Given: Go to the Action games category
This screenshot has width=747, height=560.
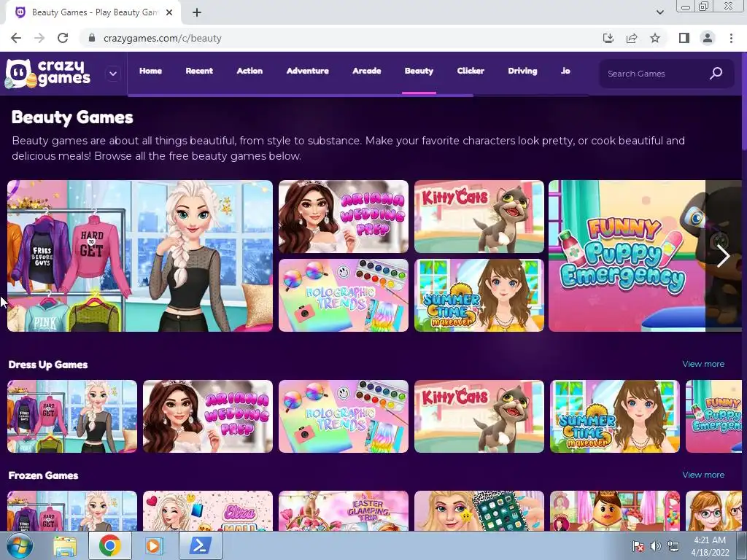Looking at the screenshot, I should pos(249,71).
